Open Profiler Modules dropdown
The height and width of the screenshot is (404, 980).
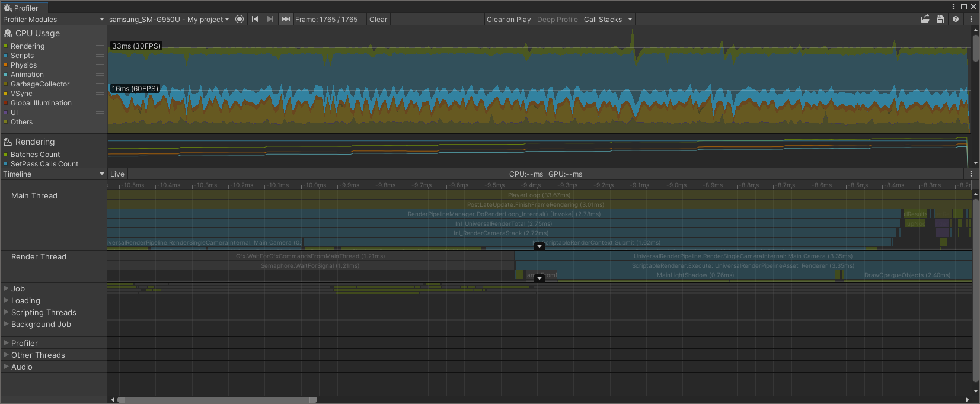pos(53,19)
